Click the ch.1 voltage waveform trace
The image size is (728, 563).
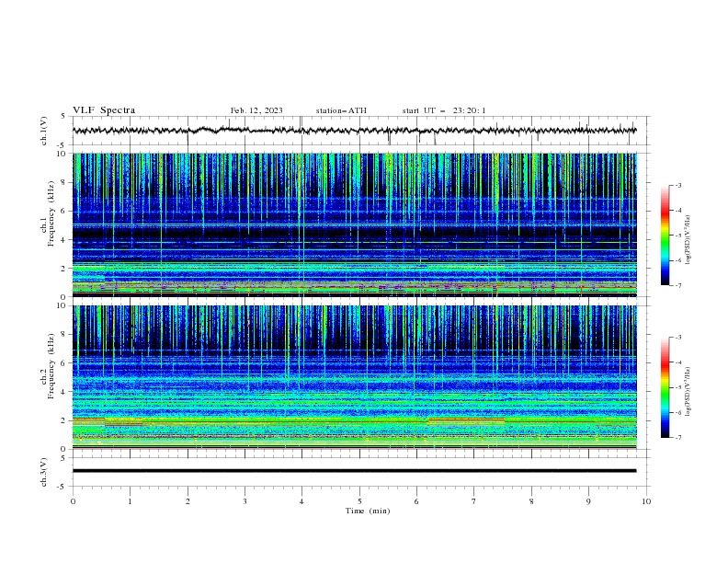pyautogui.click(x=354, y=131)
